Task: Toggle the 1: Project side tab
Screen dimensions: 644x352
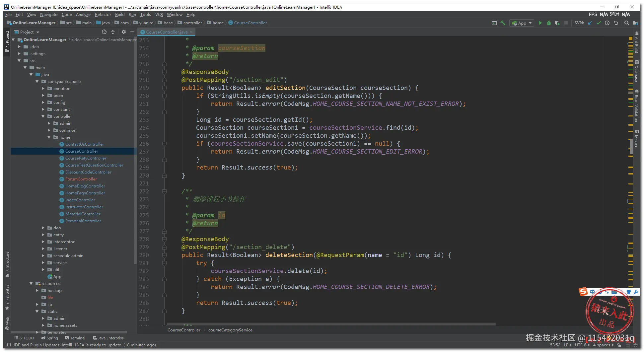Action: [x=7, y=41]
